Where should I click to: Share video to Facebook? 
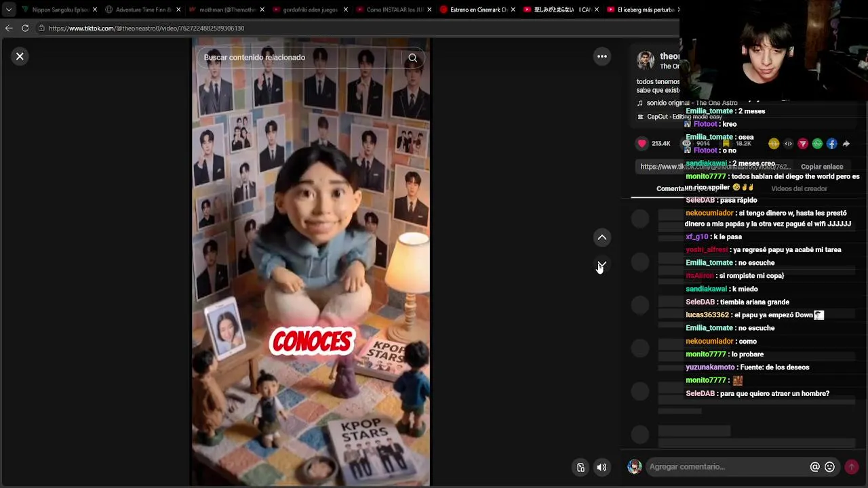coord(831,144)
